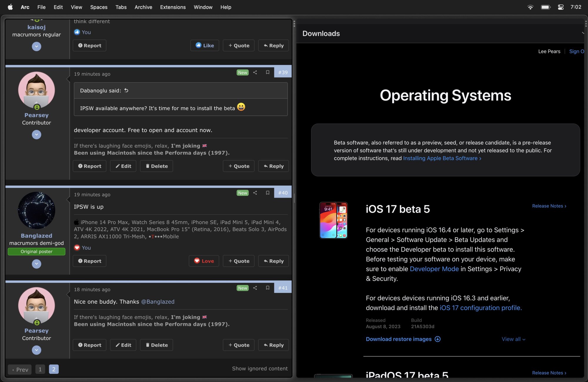This screenshot has height=382, width=588.
Task: Click Pearsey's avatar on post #41
Action: [36, 306]
